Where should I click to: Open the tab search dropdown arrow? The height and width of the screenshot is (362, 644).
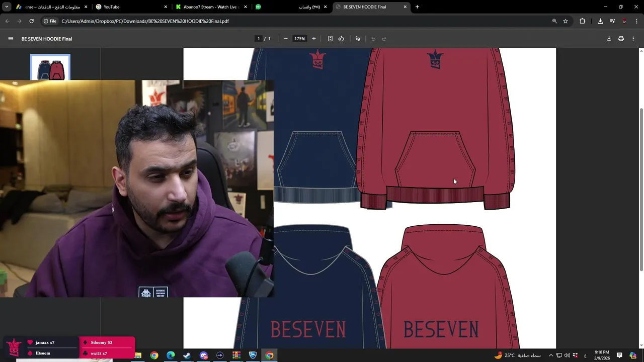point(7,7)
